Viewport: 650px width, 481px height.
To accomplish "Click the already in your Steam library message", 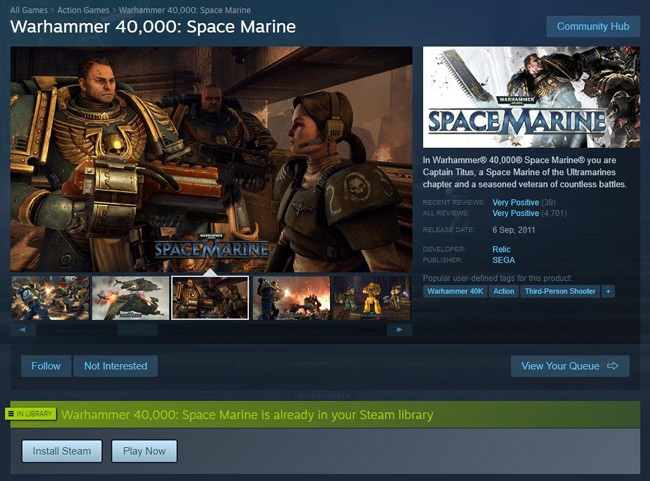I will click(247, 415).
